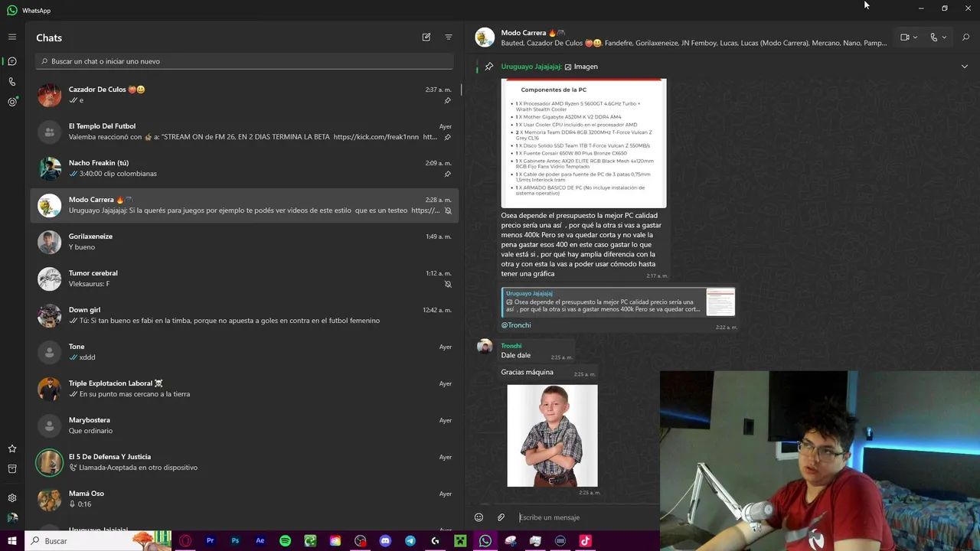Click the @Tronchi mention

pos(515,325)
